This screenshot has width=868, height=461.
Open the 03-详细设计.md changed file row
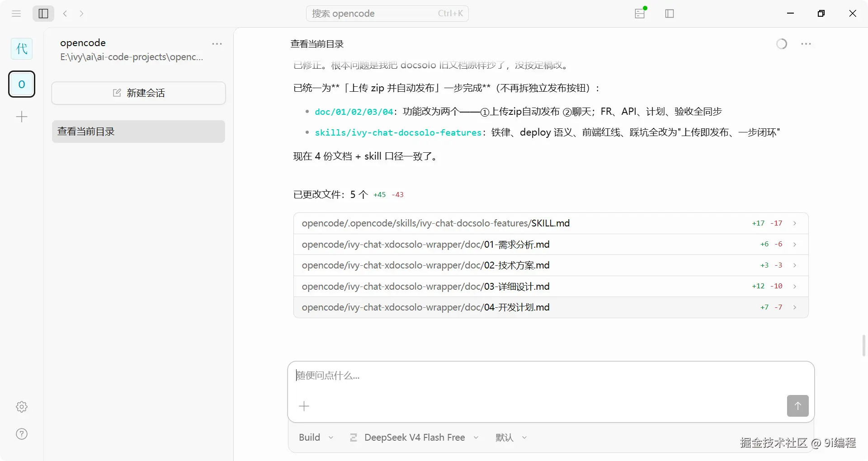[x=551, y=287]
